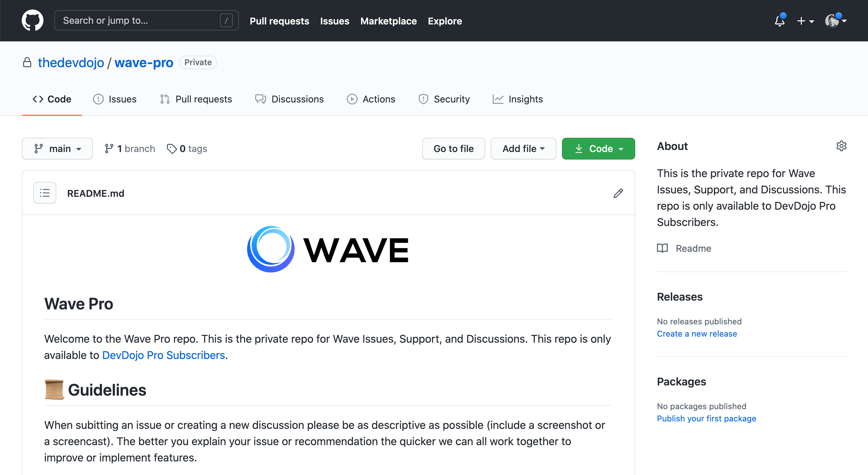Click Create a new release link
The image size is (868, 475).
pos(697,334)
